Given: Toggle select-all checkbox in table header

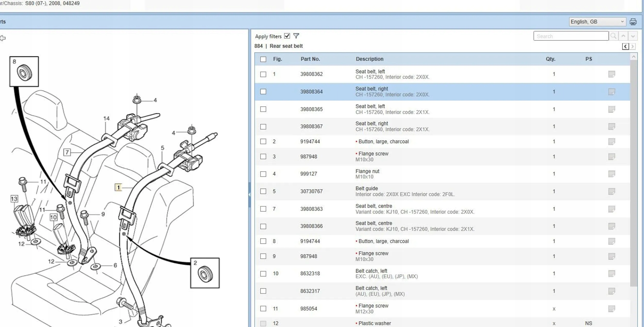Looking at the screenshot, I should click(x=263, y=59).
